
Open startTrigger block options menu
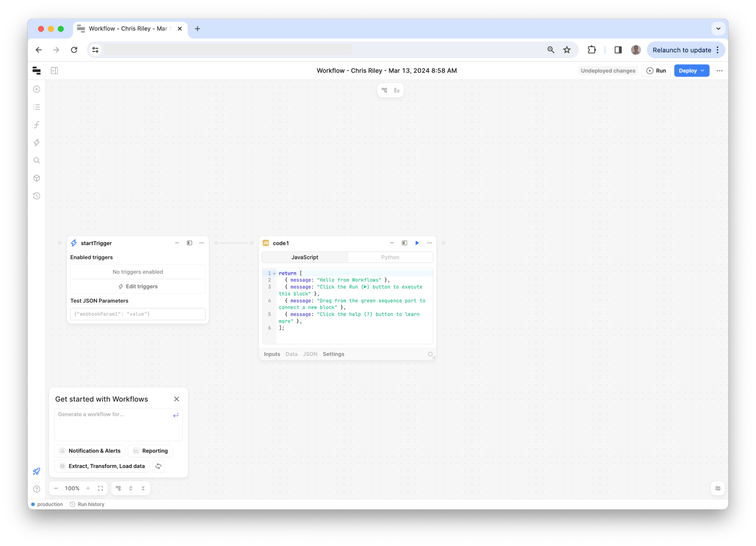202,243
